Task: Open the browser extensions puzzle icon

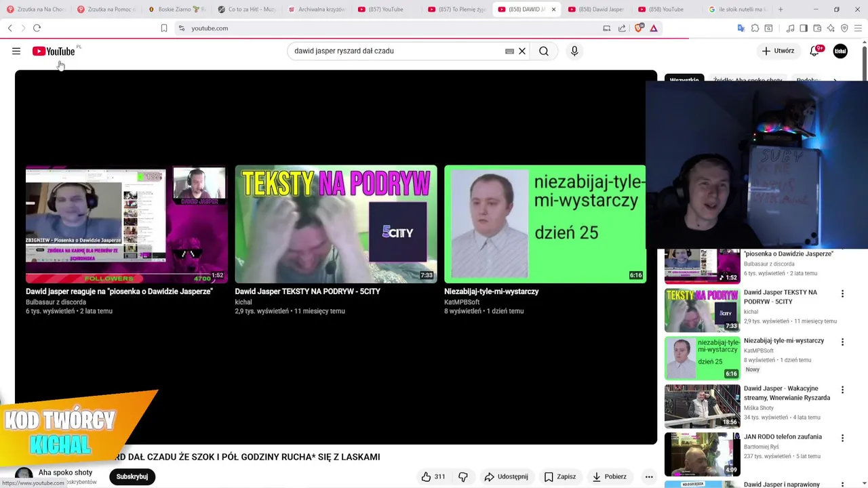Action: (755, 28)
